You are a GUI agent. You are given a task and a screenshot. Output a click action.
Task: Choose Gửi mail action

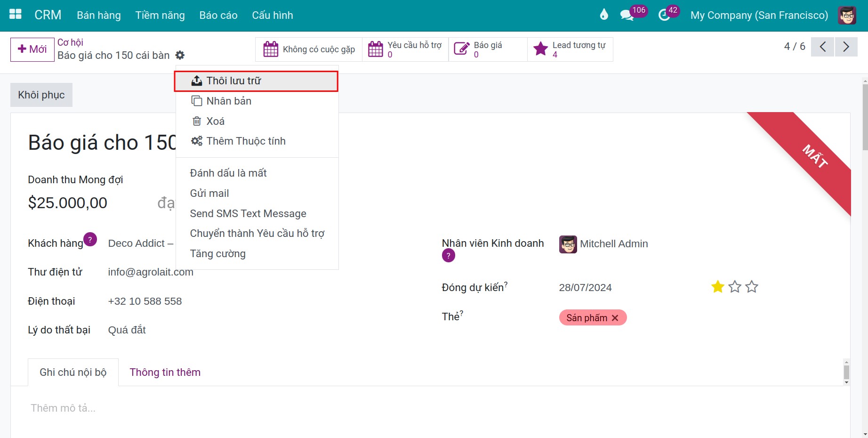point(257,193)
